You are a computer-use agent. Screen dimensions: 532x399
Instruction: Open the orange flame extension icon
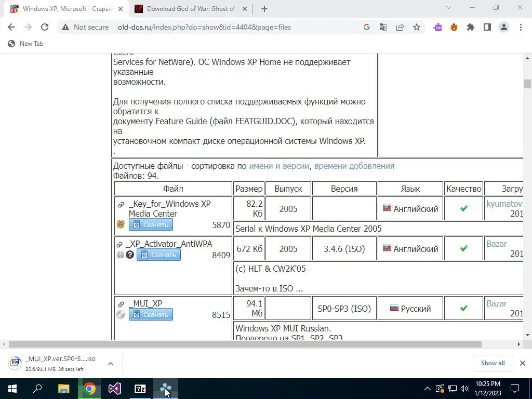[x=454, y=27]
